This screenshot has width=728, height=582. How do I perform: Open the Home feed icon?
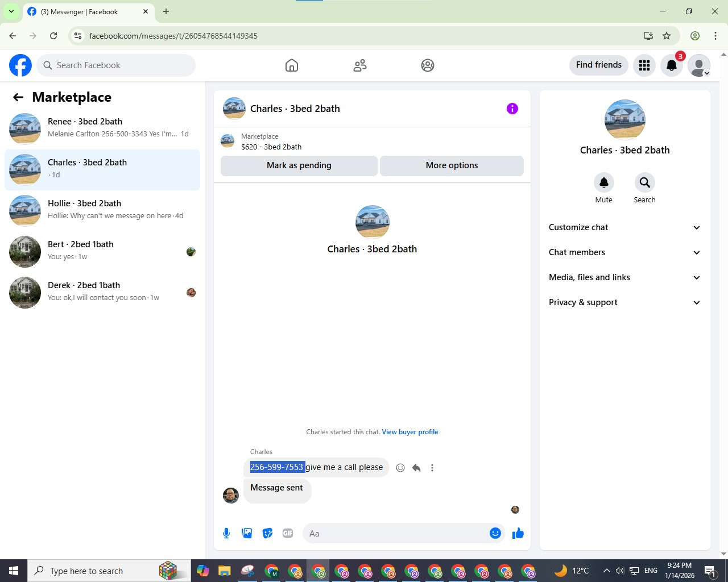point(292,65)
